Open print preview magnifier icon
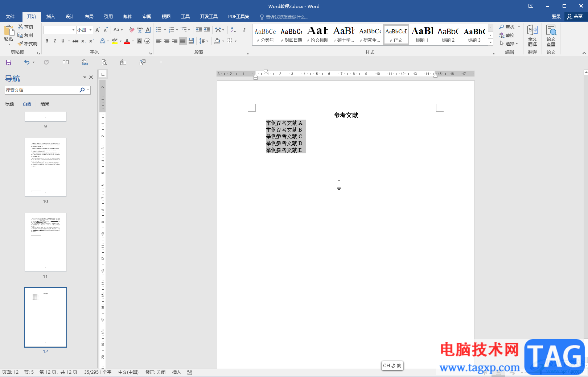Screen dimensions: 588x377 [x=104, y=62]
